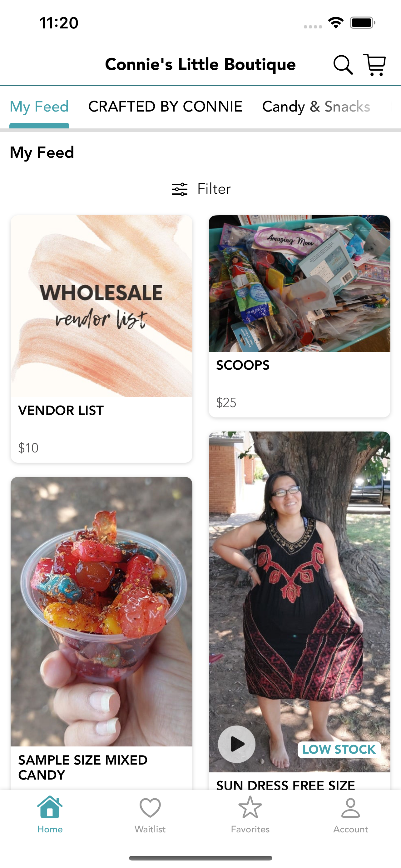Open the VENDOR LIST product title
The width and height of the screenshot is (401, 868).
click(x=61, y=411)
